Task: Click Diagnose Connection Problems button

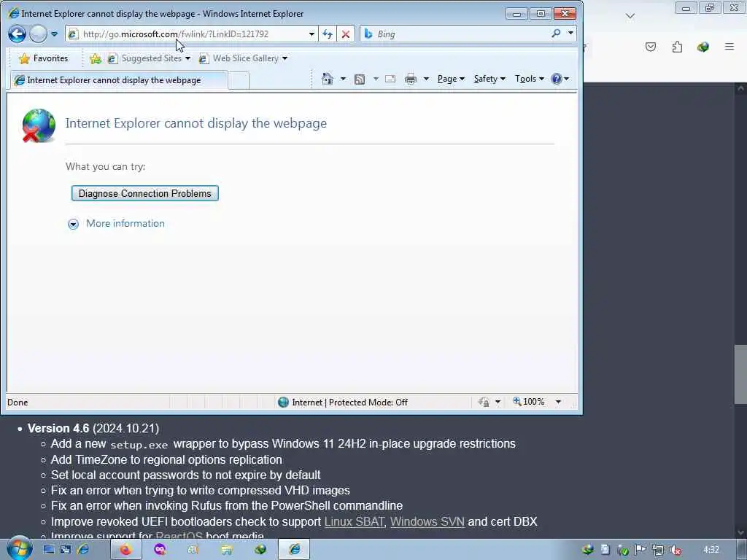Action: tap(145, 193)
